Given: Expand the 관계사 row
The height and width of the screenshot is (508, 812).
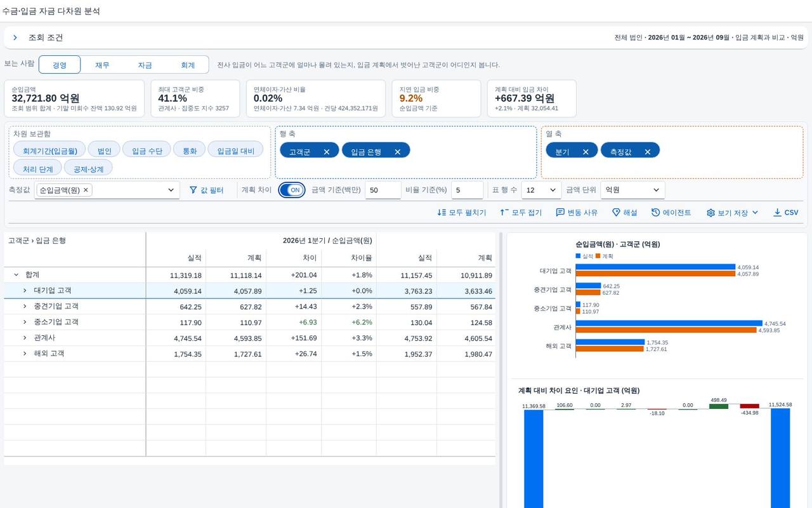Looking at the screenshot, I should [x=25, y=338].
